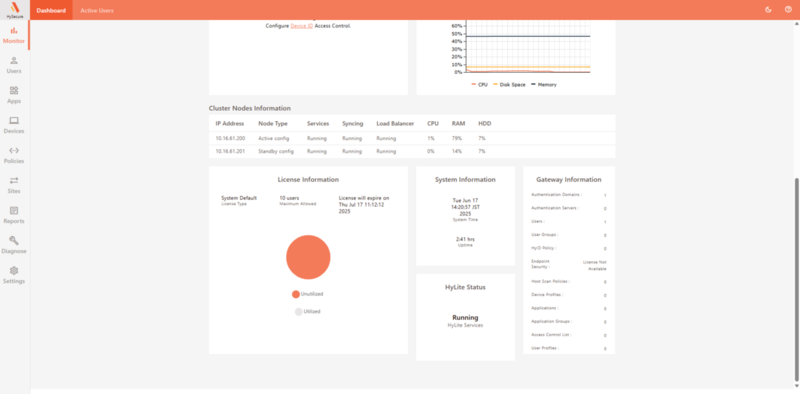Image resolution: width=800 pixels, height=394 pixels.
Task: Open the Settings section in sidebar
Action: tap(14, 276)
